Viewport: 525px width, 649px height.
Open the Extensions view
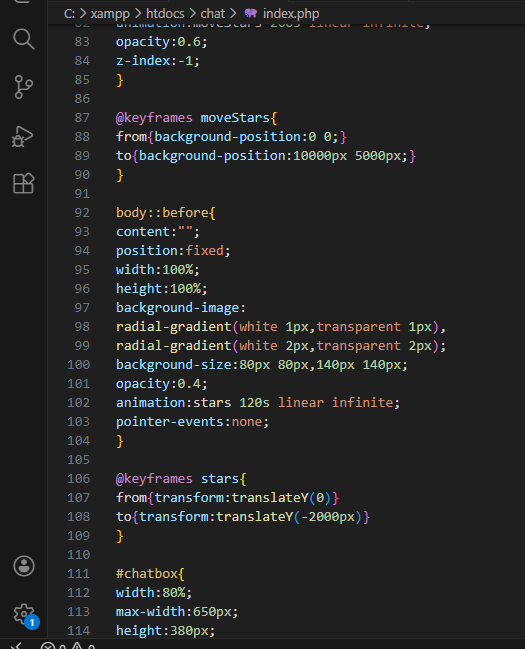[24, 183]
